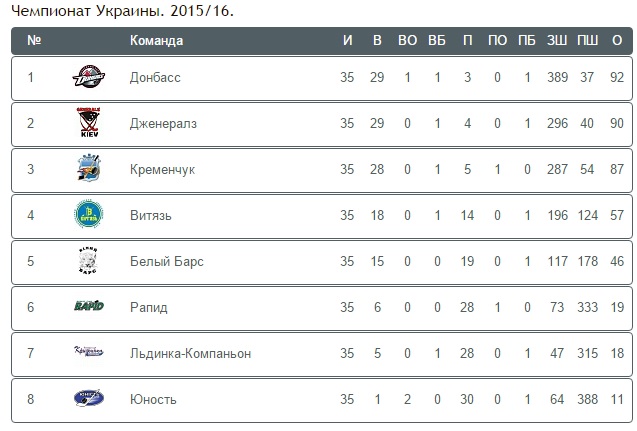
Task: Click the Команда column header
Action: (x=156, y=41)
